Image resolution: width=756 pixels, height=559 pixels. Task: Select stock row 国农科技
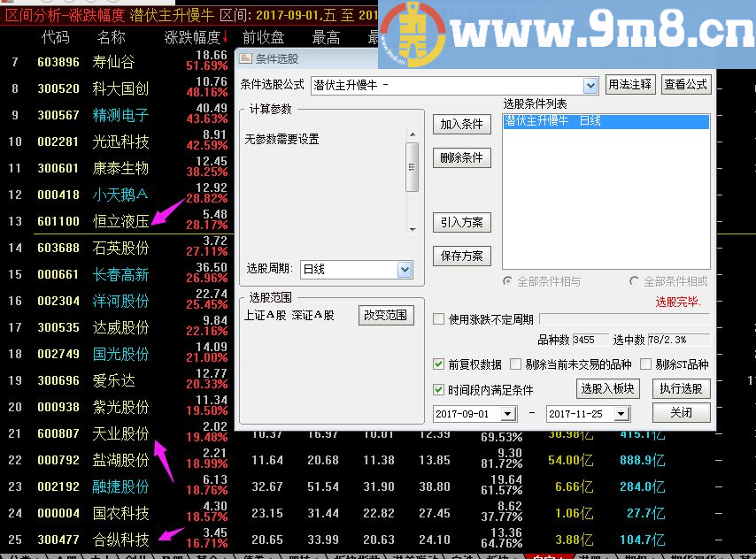click(120, 513)
